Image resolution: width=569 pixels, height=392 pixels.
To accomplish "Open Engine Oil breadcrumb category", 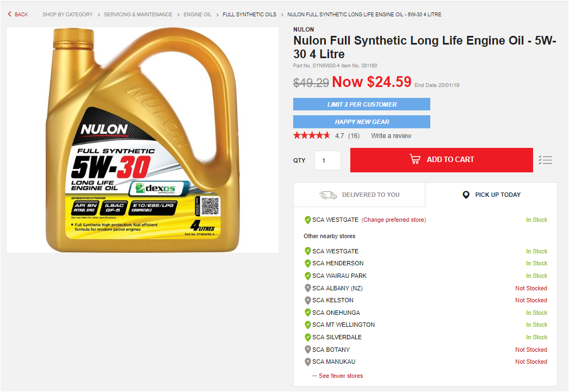I will pos(197,15).
